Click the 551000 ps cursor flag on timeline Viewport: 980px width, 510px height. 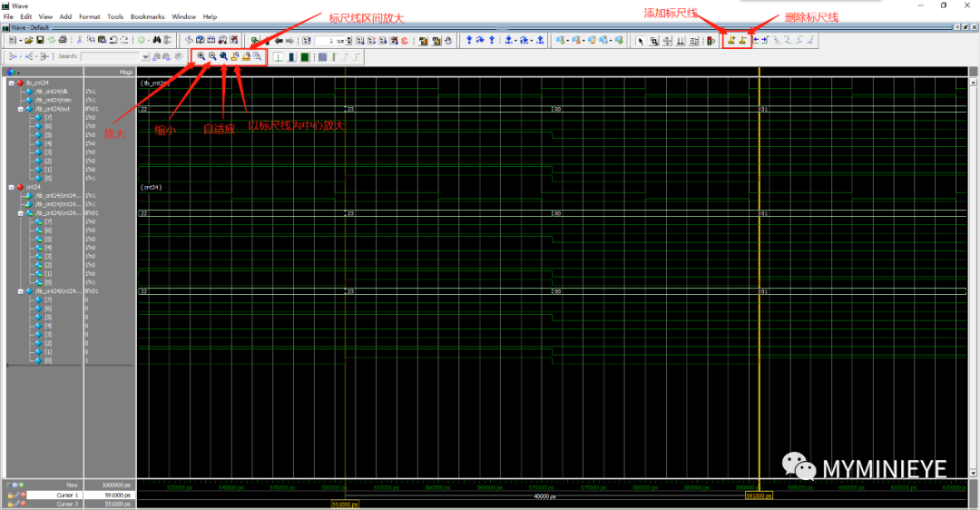[x=345, y=505]
